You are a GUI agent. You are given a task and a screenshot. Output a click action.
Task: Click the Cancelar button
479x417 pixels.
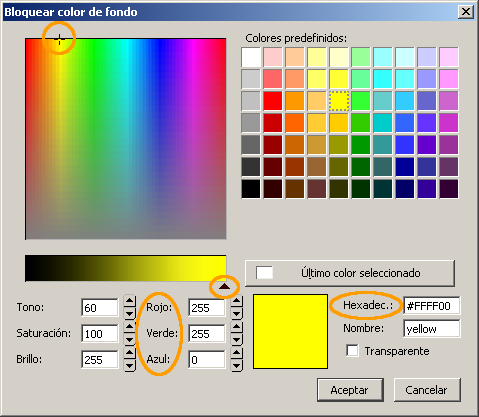point(427,390)
